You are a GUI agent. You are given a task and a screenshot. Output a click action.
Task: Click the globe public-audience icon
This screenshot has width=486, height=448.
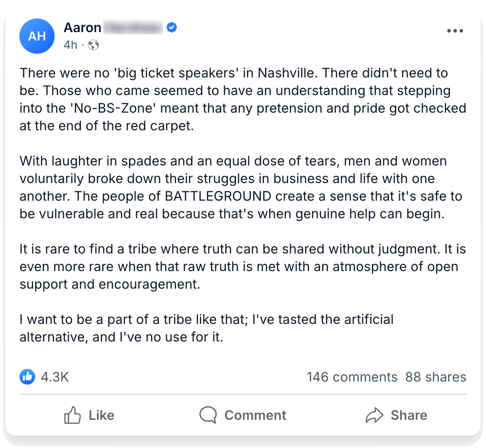point(93,45)
